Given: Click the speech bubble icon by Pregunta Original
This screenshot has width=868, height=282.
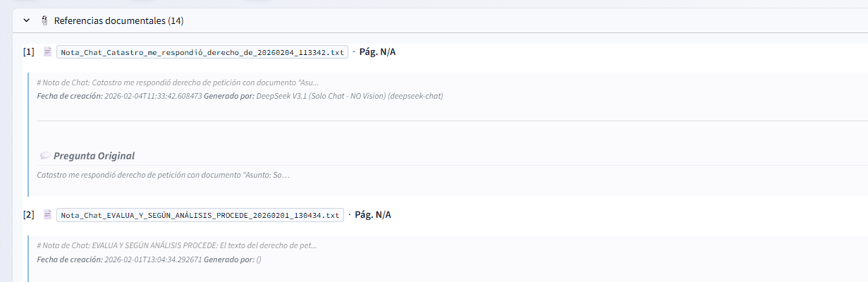Looking at the screenshot, I should click(44, 156).
